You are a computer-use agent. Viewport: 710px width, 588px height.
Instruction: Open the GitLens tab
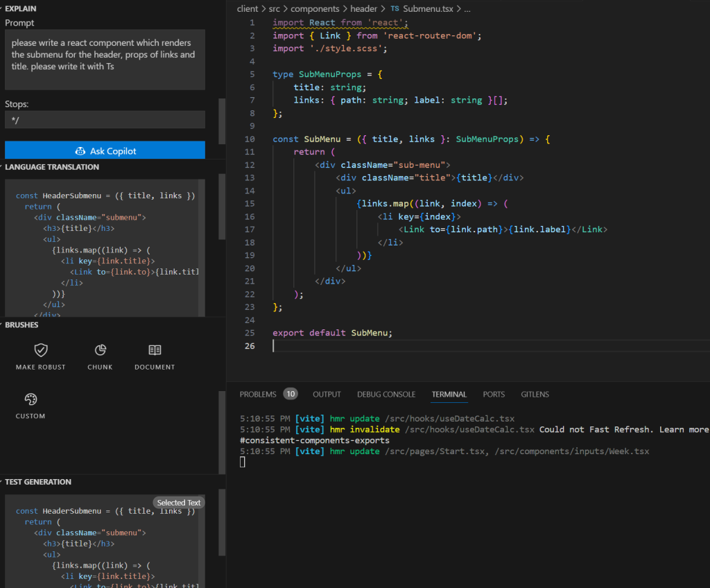coord(535,395)
